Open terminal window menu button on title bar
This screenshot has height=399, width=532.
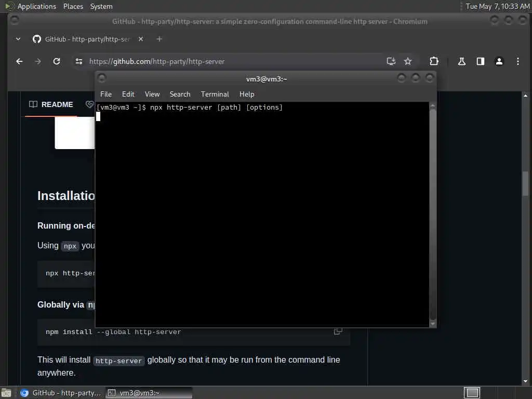pos(102,79)
